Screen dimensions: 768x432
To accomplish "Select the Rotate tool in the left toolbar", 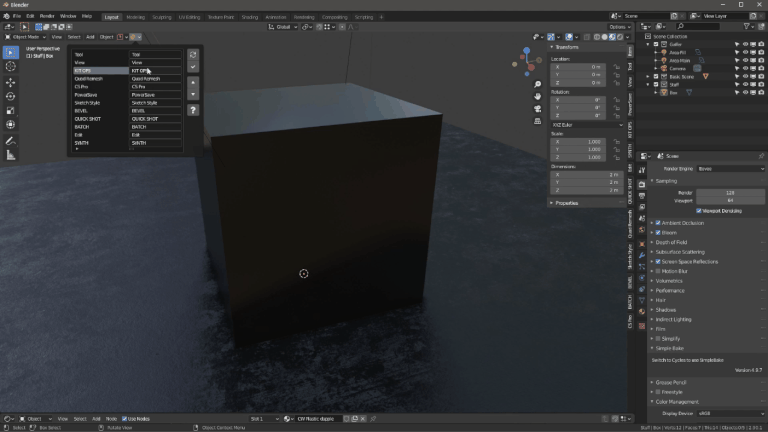I will [x=11, y=97].
